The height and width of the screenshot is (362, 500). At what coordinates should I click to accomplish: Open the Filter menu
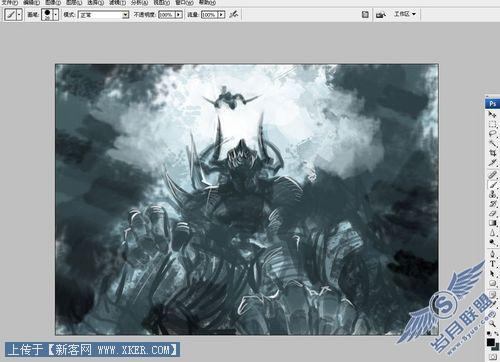coord(118,2)
